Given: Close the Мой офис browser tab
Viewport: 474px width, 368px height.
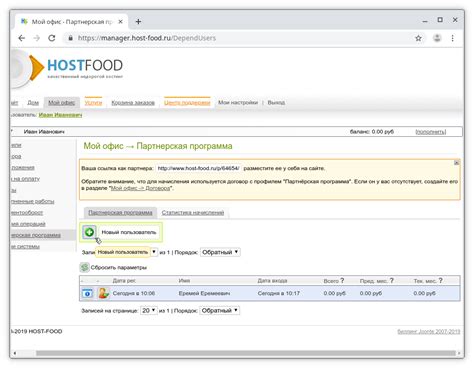Looking at the screenshot, I should coord(120,22).
